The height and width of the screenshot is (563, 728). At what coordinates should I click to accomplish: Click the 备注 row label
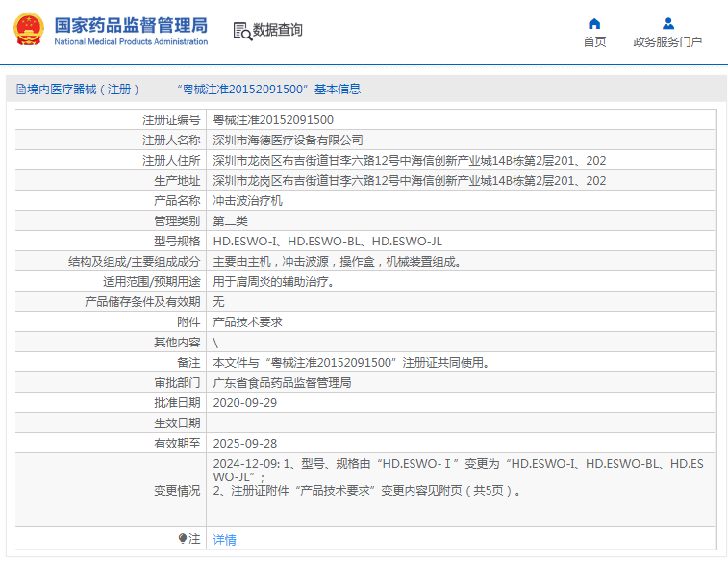click(188, 362)
